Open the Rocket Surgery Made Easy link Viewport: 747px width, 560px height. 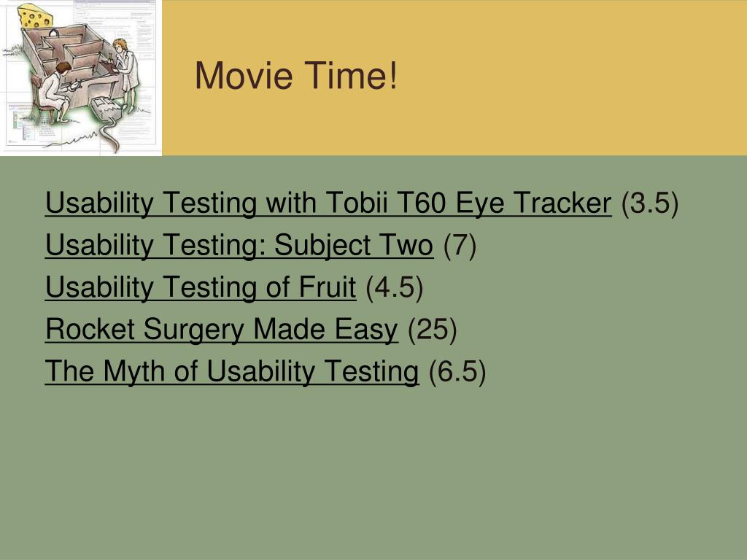[222, 330]
